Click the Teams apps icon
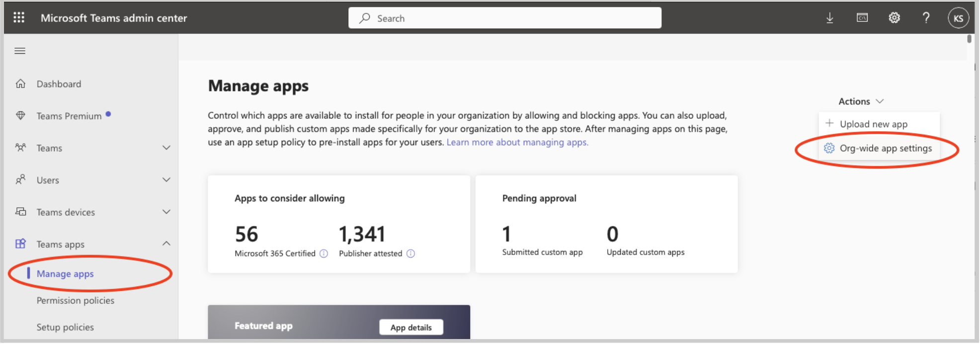This screenshot has width=980, height=344. tap(20, 244)
